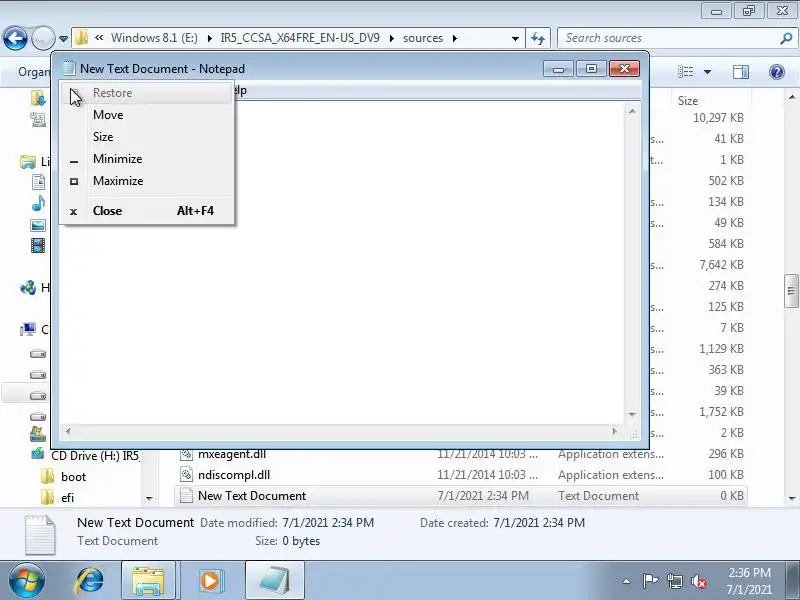
Task: Click the sources breadcrumb segment
Action: click(423, 38)
